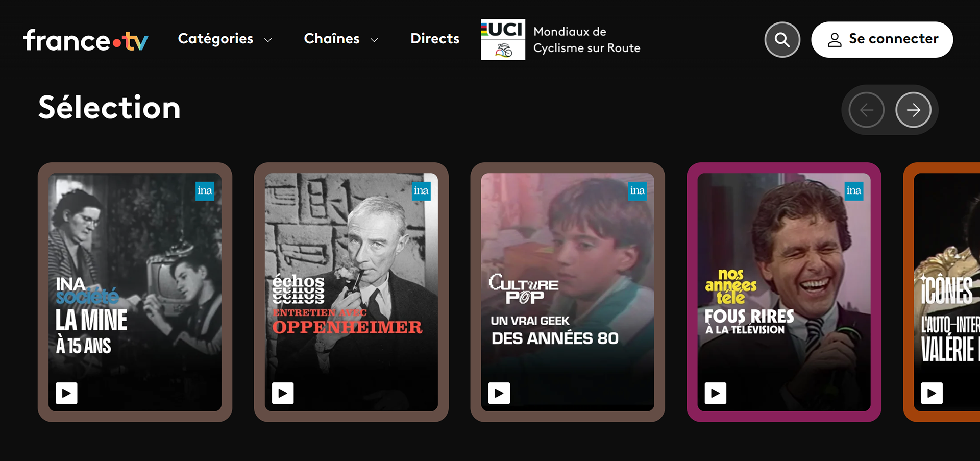Image resolution: width=980 pixels, height=461 pixels.
Task: Expand the Chaînes dropdown
Action: (x=341, y=39)
